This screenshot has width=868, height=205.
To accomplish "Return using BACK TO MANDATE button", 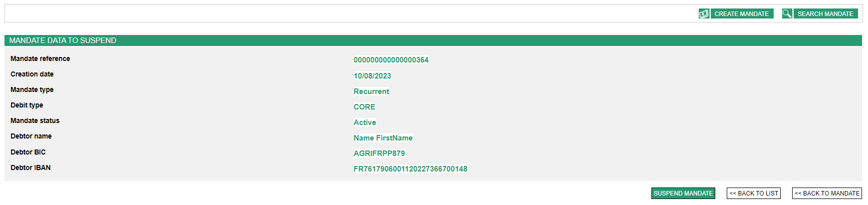I will tap(827, 193).
